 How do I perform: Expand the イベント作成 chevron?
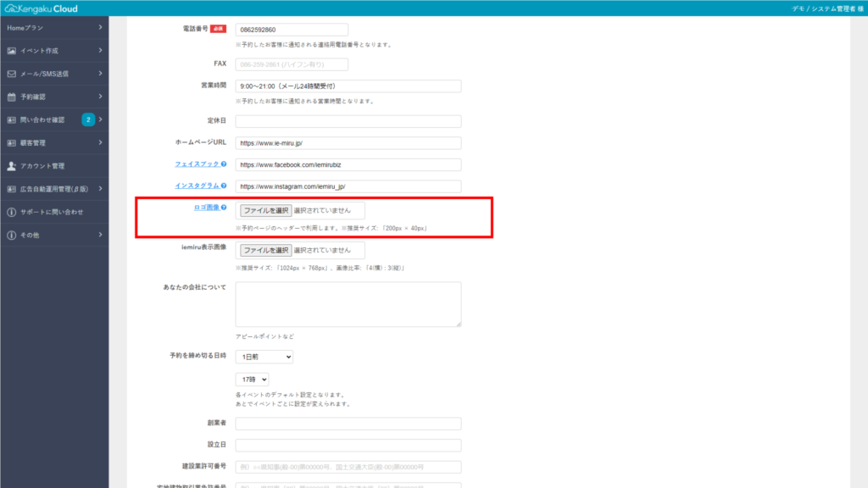pos(100,50)
